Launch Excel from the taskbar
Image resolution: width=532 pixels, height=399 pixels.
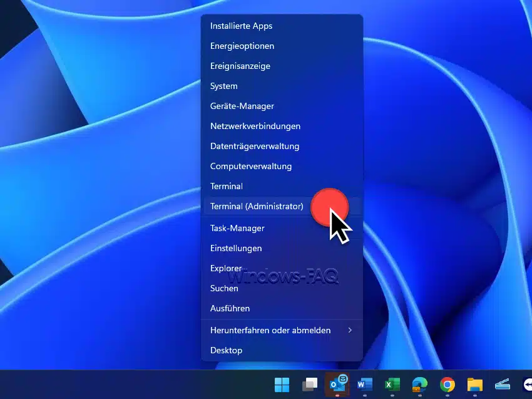click(392, 385)
